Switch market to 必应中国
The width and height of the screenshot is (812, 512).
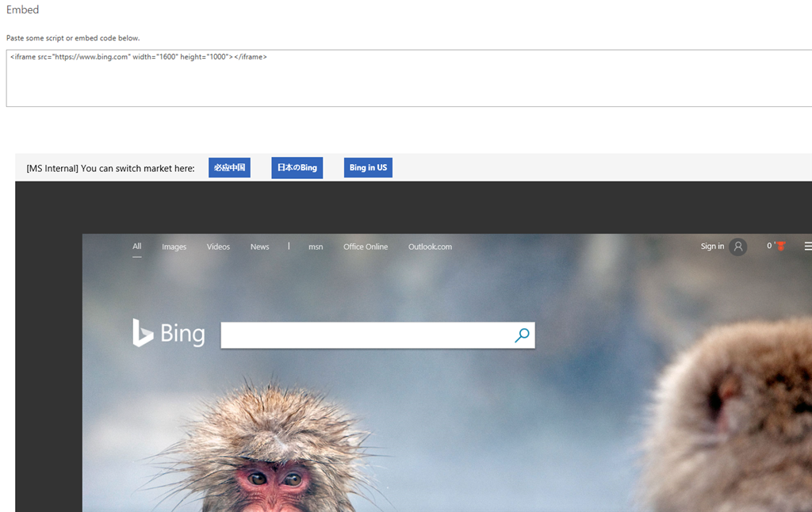[x=229, y=168]
